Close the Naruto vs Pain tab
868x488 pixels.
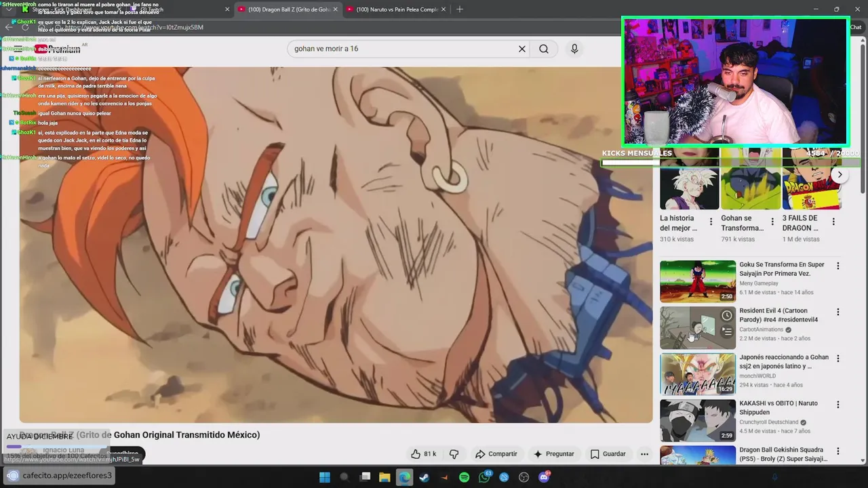443,9
